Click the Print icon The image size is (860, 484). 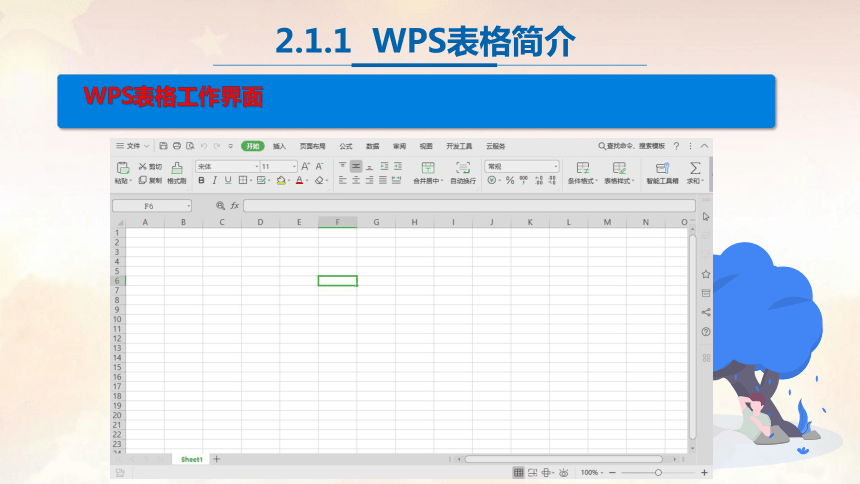[x=177, y=146]
